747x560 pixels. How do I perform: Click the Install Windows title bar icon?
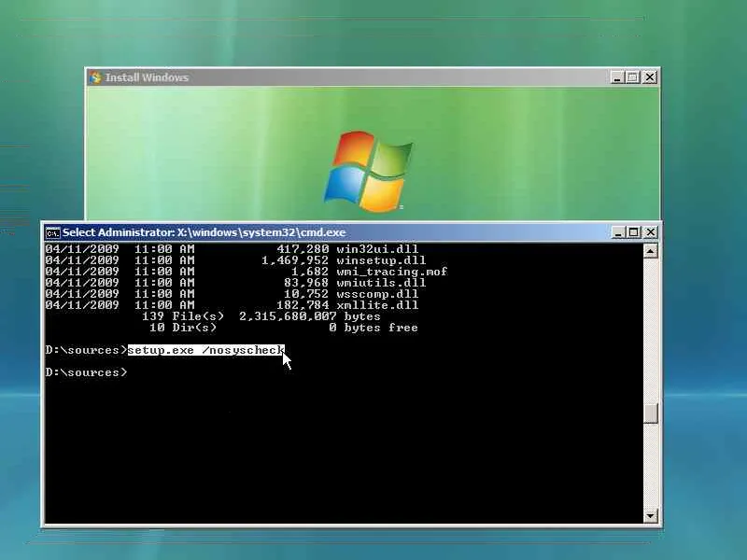95,77
